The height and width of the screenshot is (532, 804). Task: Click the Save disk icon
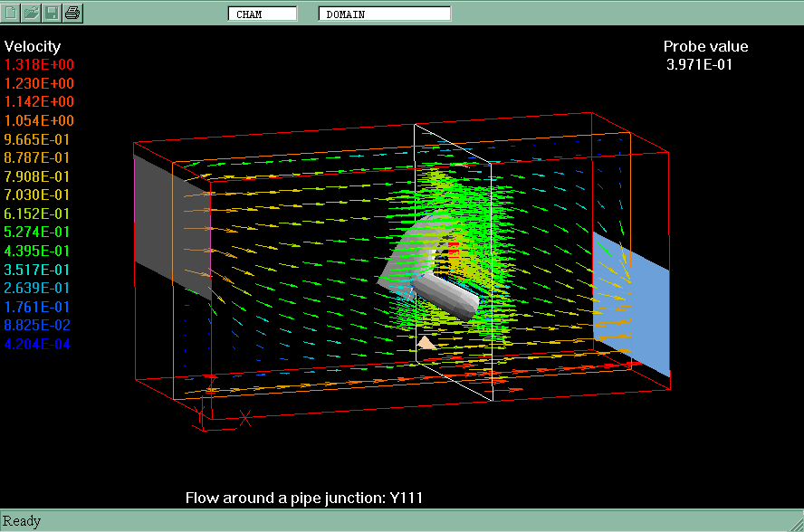coord(53,13)
